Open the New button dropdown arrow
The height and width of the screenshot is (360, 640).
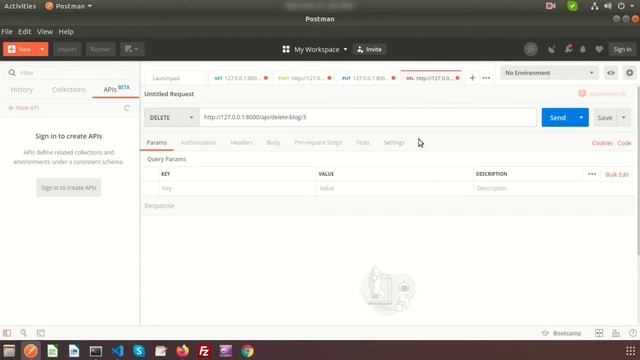(42, 49)
